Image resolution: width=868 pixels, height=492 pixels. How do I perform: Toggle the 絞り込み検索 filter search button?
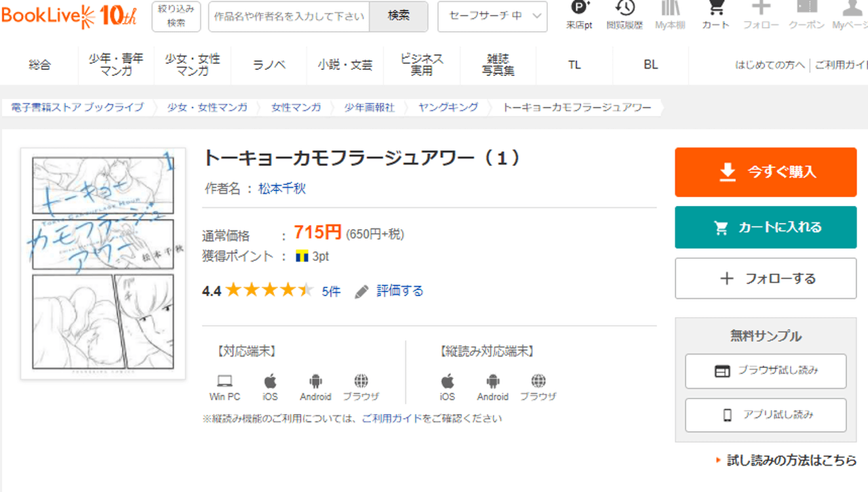pyautogui.click(x=176, y=16)
